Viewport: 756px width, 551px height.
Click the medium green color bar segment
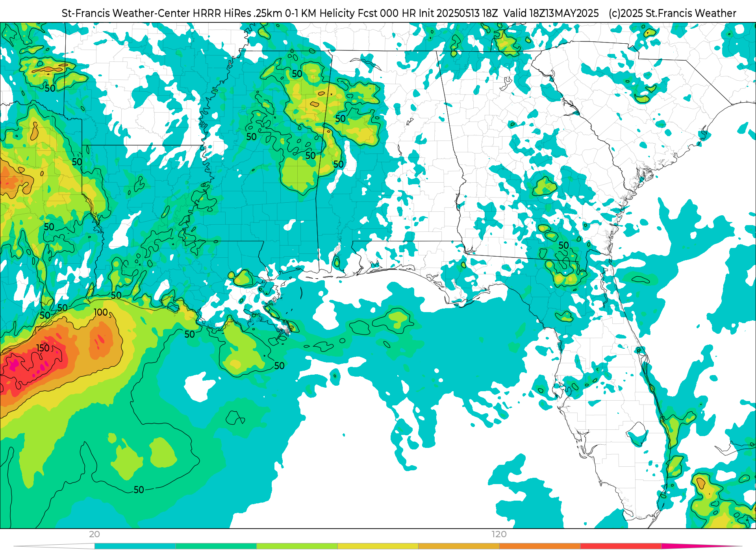[216, 546]
